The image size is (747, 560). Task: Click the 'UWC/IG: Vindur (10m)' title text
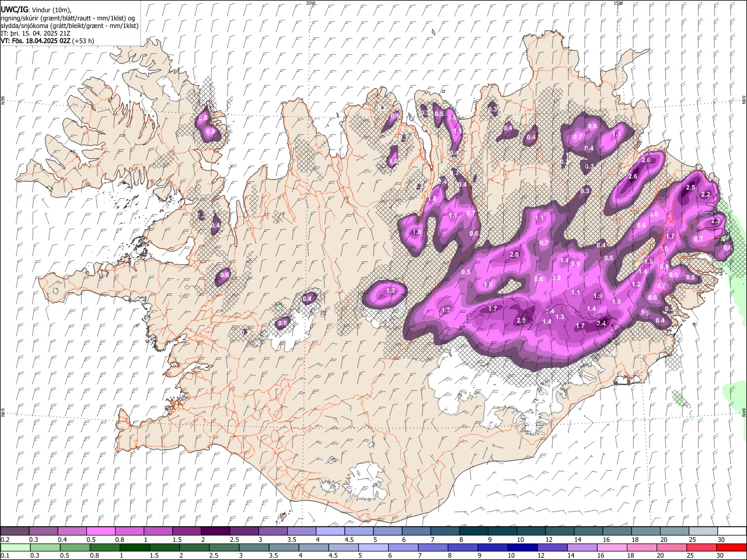pos(36,10)
